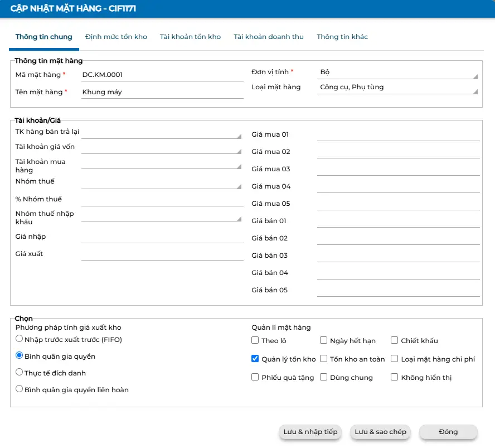The image size is (495, 448).
Task: Switch to Định mức tồn kho tab
Action: (116, 37)
